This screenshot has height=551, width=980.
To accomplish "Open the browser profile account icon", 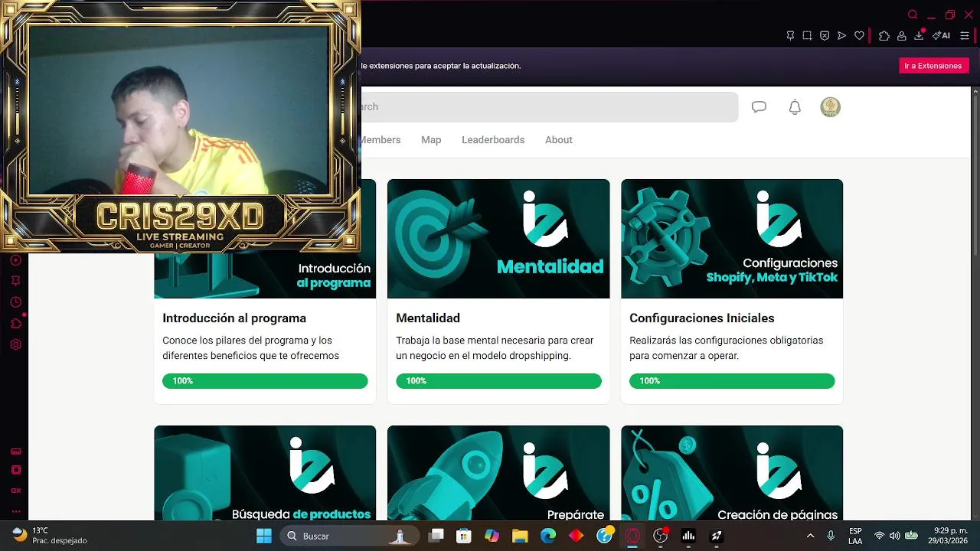I will [902, 35].
